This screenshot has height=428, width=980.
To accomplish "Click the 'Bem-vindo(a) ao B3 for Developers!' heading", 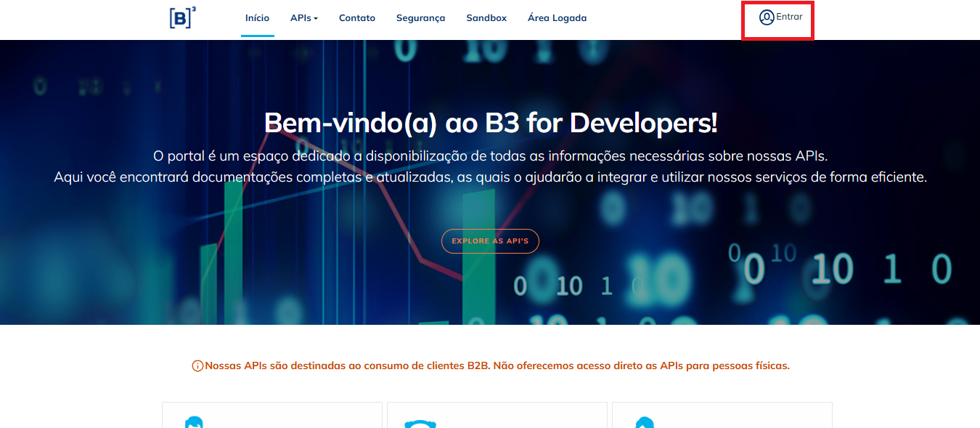I will click(x=491, y=122).
